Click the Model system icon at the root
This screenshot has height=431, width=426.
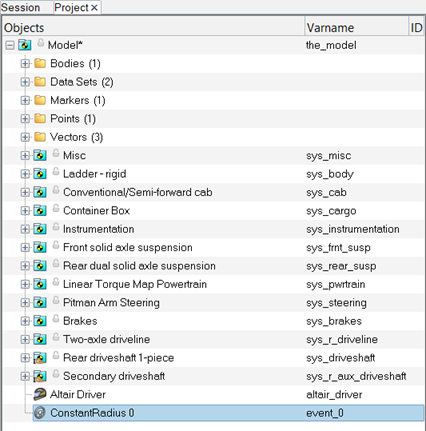click(x=25, y=45)
